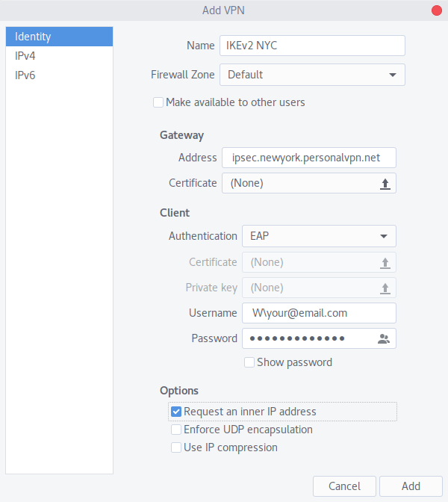Click the Cancel button
Viewport: 448px width, 502px height.
click(344, 486)
